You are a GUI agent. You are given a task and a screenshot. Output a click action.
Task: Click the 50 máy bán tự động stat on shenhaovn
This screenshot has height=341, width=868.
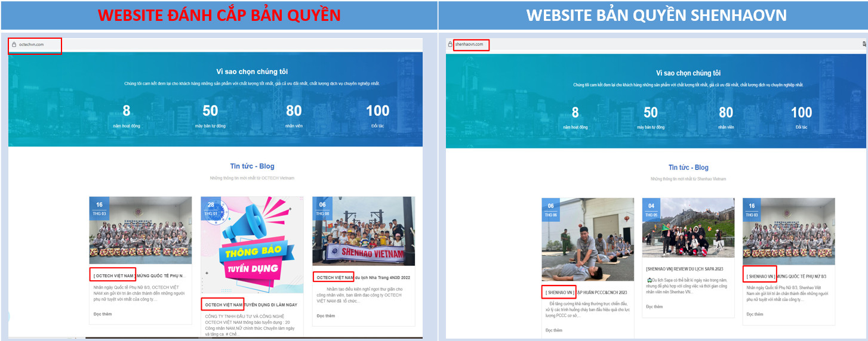tap(651, 117)
